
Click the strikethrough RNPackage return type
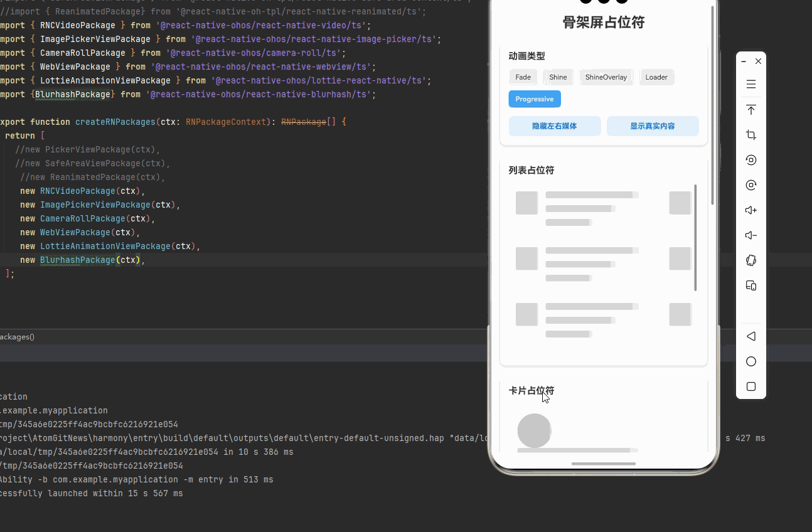click(304, 122)
